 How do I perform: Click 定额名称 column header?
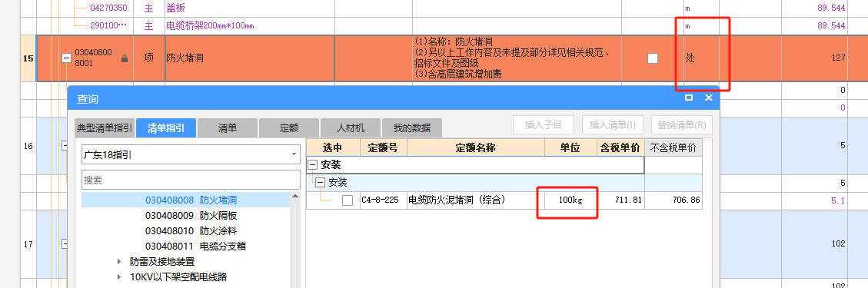(476, 147)
